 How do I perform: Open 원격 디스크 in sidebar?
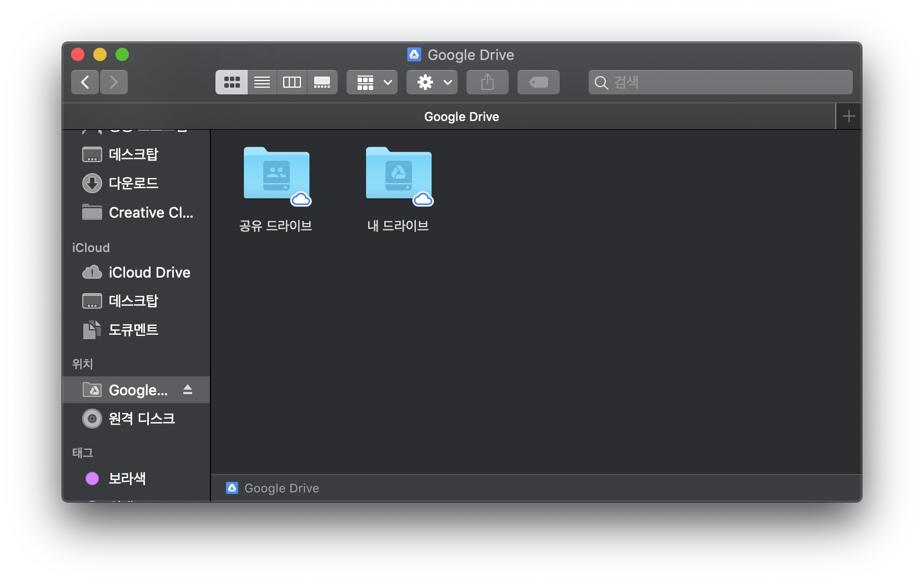click(137, 419)
